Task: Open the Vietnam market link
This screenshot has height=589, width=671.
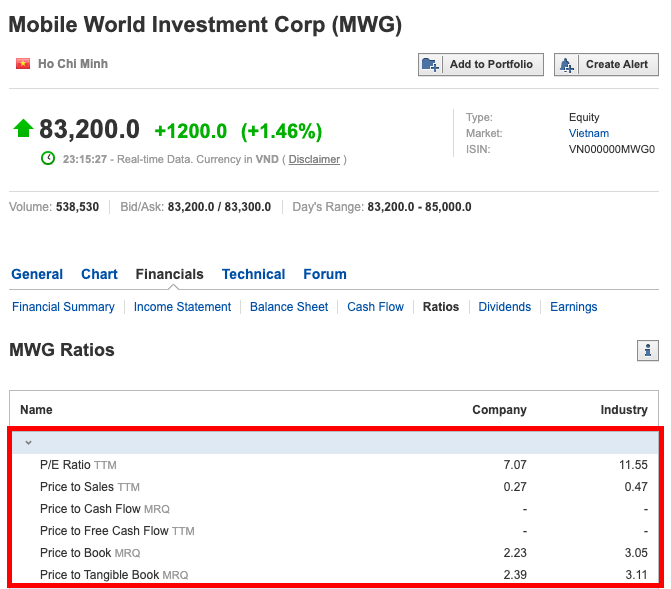Action: click(x=588, y=133)
